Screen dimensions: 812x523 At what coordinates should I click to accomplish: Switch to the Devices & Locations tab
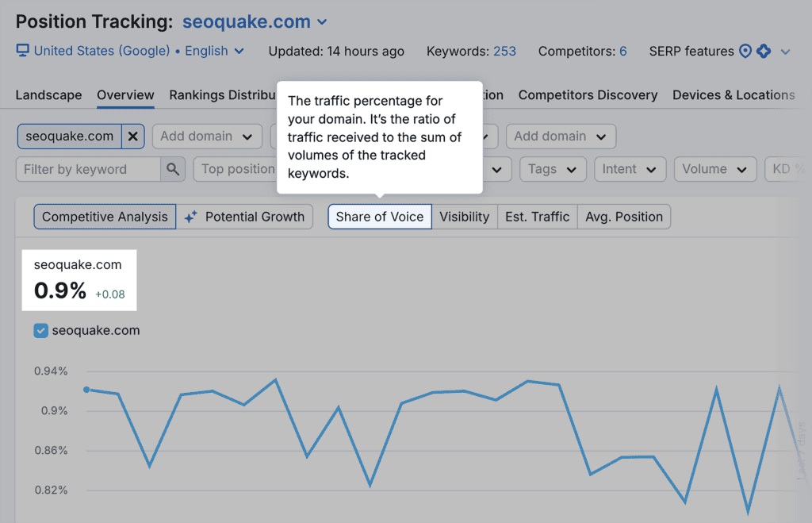[x=733, y=94]
